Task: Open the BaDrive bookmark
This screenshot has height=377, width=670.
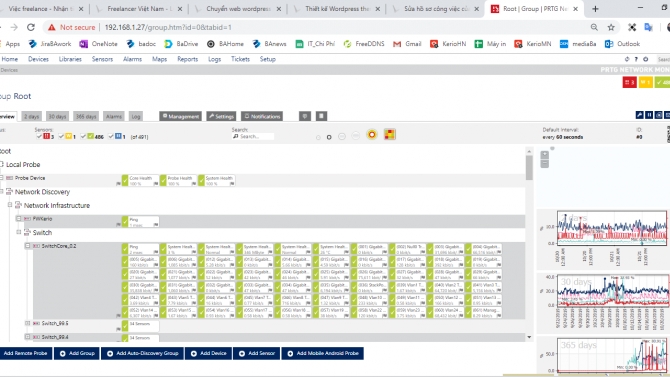Action: [182, 44]
